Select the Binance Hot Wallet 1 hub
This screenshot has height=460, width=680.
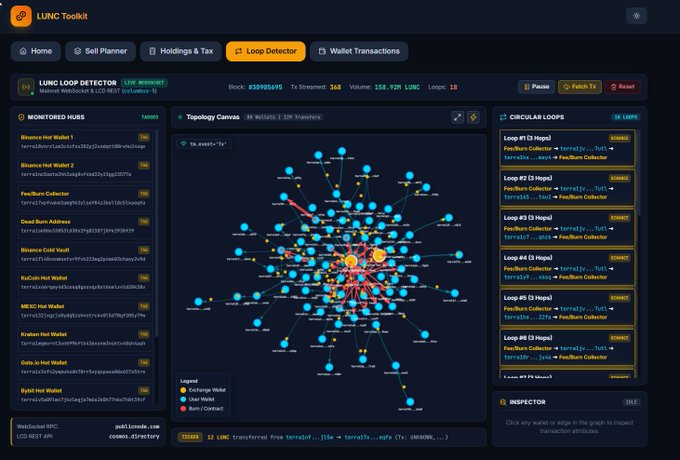click(85, 142)
